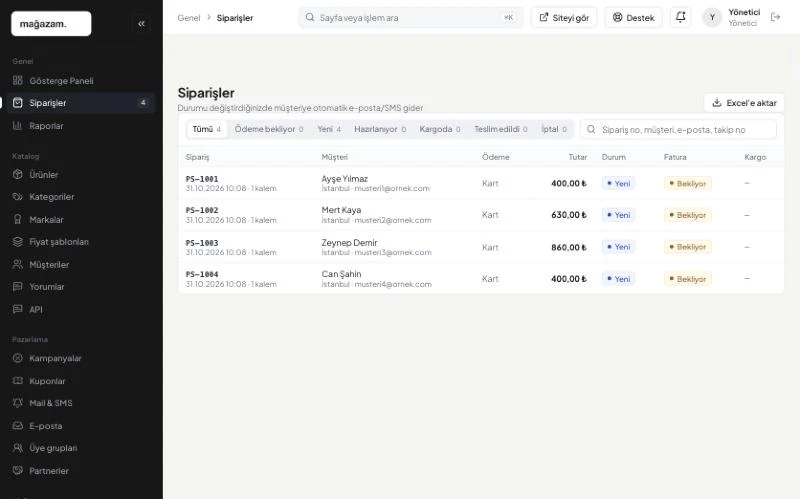Click the Siparişler bag icon in sidebar
The height and width of the screenshot is (499, 800).
click(x=18, y=103)
